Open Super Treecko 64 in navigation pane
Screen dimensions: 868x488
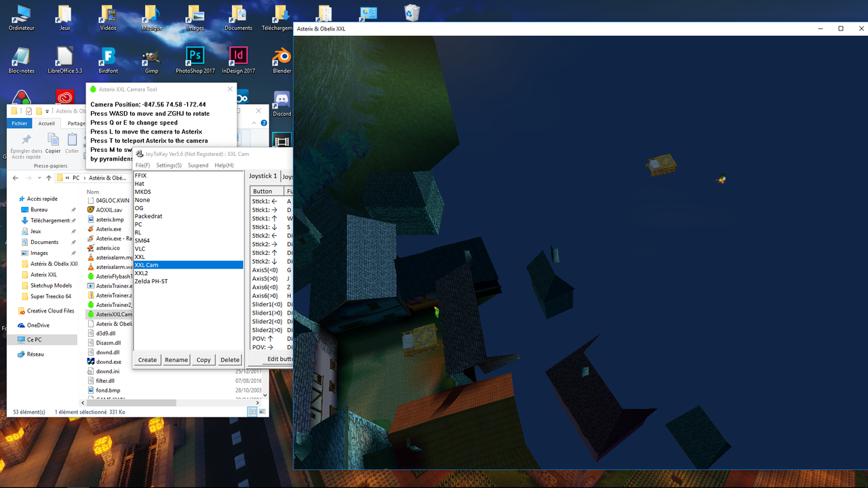51,296
